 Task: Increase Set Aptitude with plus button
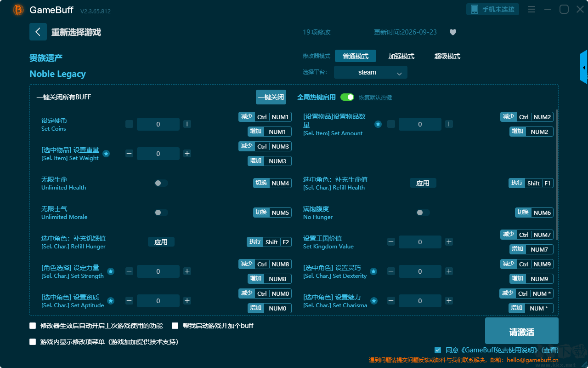[x=187, y=301]
